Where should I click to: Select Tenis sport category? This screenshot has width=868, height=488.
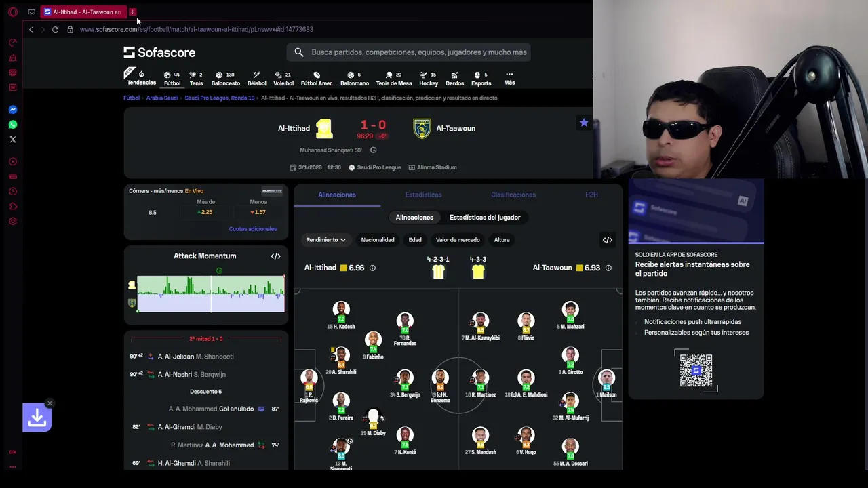(196, 79)
